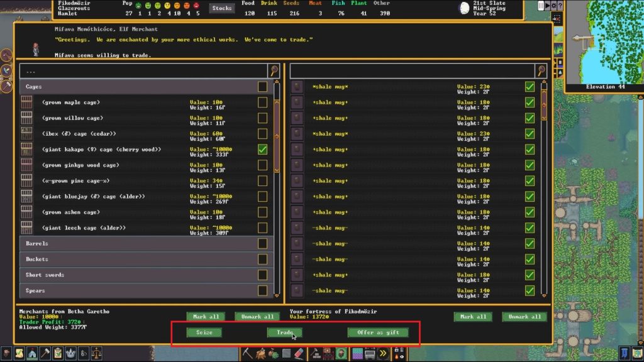Open the zones icon in bottom toolbar
This screenshot has width=644, height=362.
coord(328,353)
